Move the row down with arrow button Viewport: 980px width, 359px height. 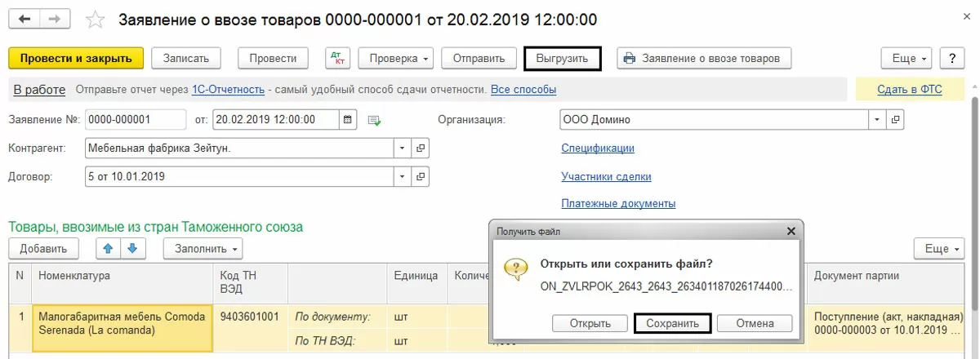pos(131,248)
